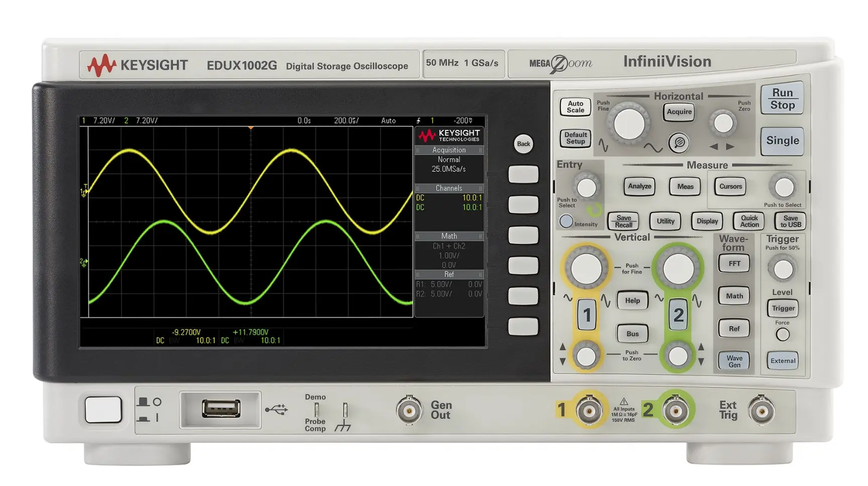Hit the Run Stop button
Viewport: 868px width, 486px height.
pos(782,99)
